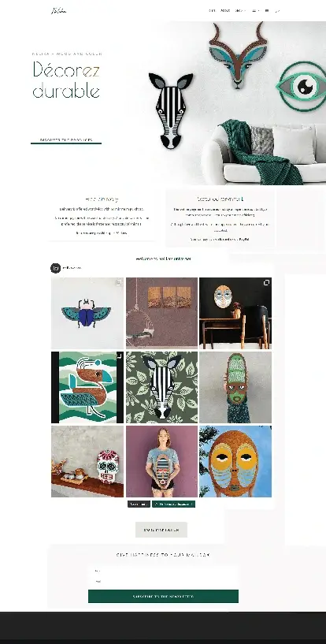Image resolution: width=326 pixels, height=644 pixels.
Task: Click the carousel icon on the pelican post
Action: [118, 356]
